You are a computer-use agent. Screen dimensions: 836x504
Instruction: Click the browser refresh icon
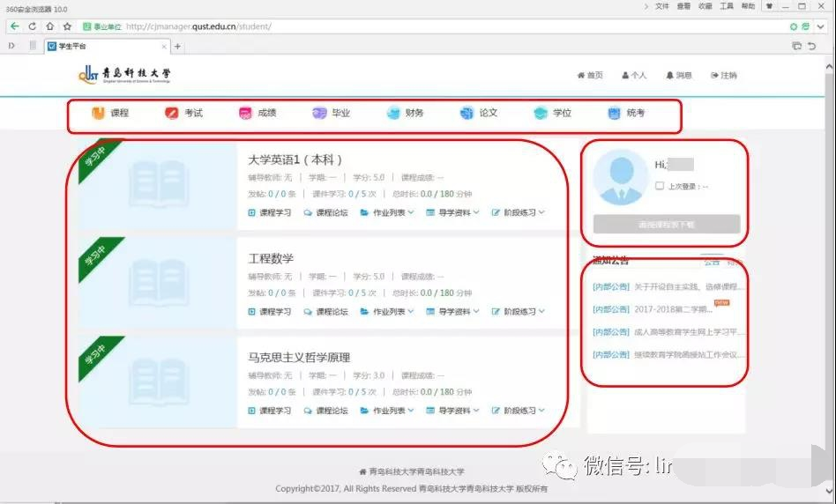33,26
